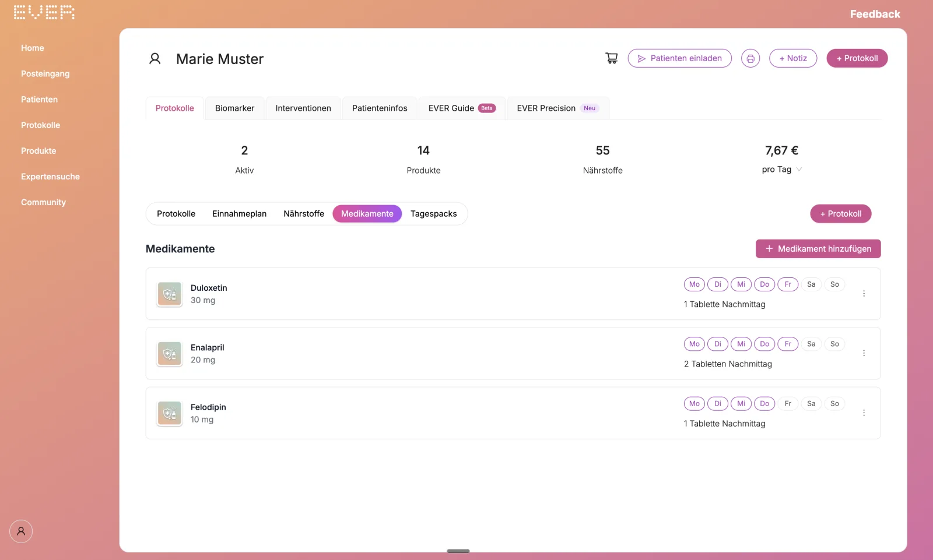This screenshot has width=933, height=560.
Task: Click the 2 Aktiv statistic
Action: (x=244, y=159)
